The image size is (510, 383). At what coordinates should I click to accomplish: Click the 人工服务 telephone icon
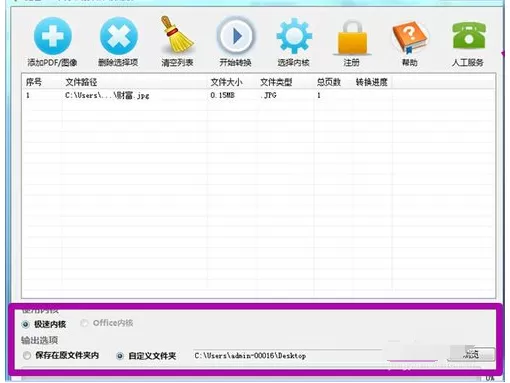[468, 36]
